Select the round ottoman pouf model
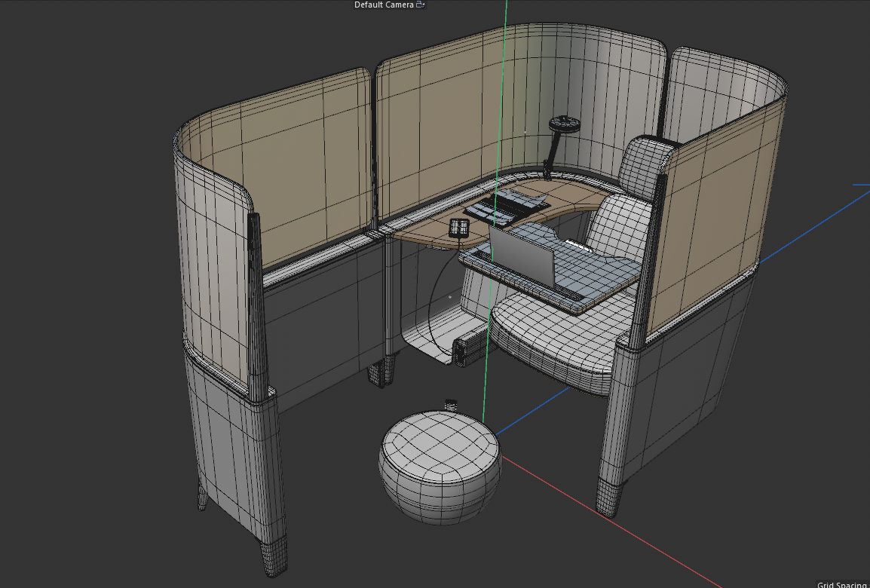The width and height of the screenshot is (870, 588). tap(440, 467)
